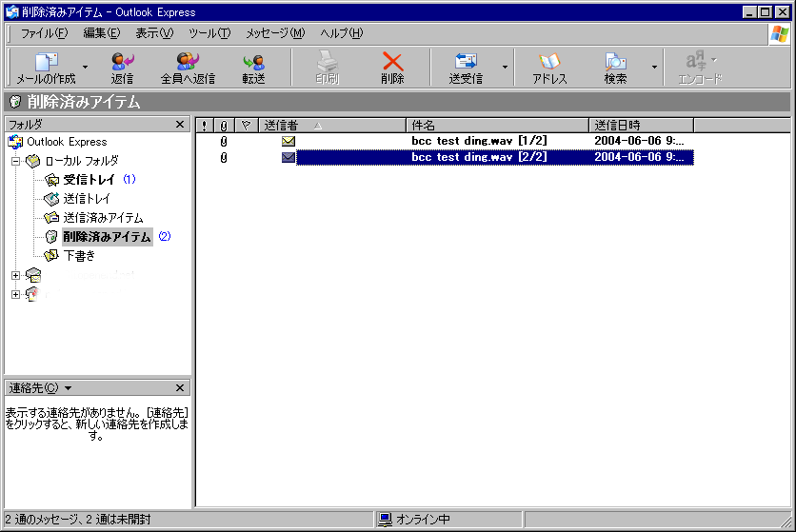Click the Windows logo throbber
796x532 pixels.
pos(780,34)
